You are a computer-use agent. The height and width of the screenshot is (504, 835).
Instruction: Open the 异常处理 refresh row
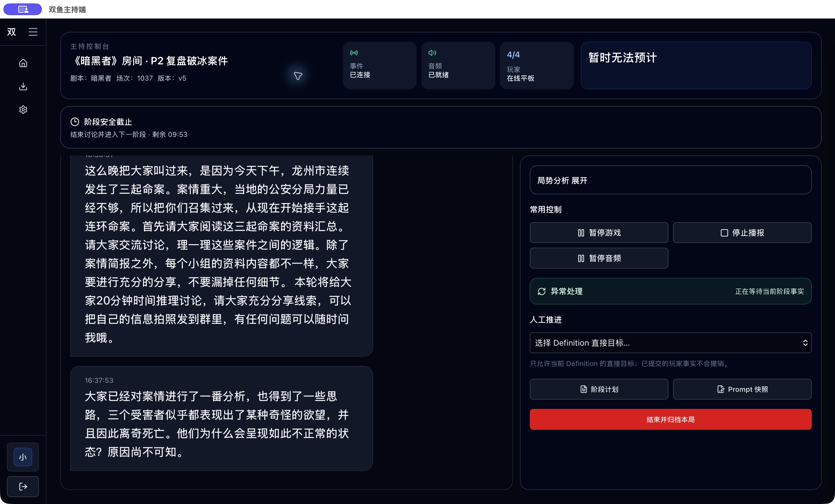(670, 291)
